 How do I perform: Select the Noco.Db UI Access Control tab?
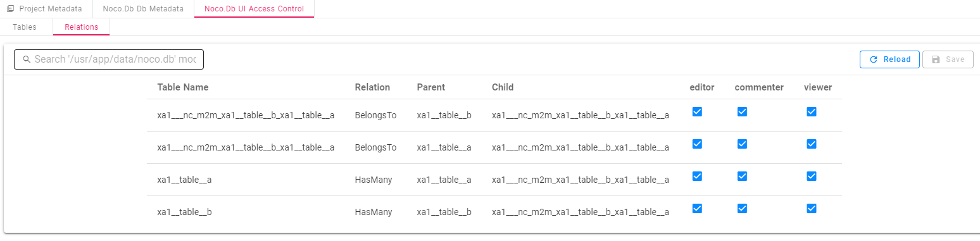[254, 9]
